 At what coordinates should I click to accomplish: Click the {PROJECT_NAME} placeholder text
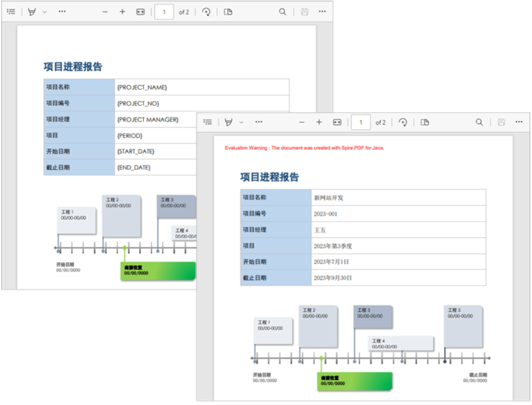tap(142, 88)
